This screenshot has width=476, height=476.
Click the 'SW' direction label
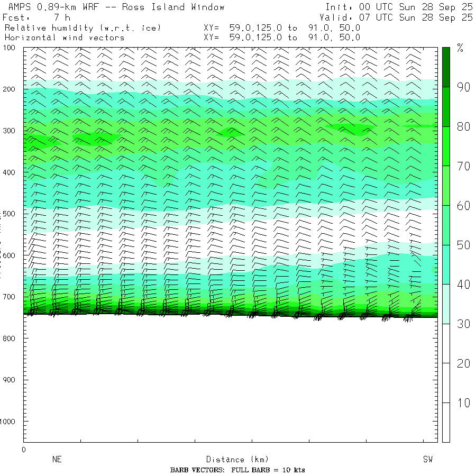click(428, 459)
